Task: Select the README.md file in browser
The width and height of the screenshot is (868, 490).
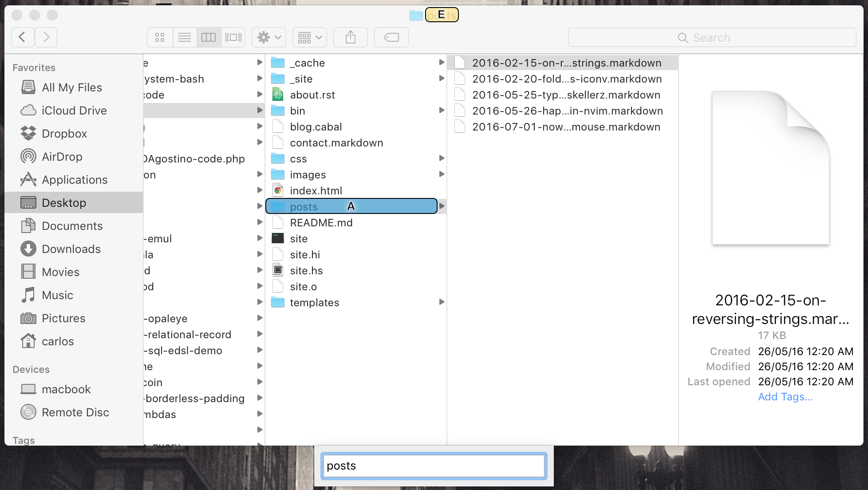Action: pos(321,222)
